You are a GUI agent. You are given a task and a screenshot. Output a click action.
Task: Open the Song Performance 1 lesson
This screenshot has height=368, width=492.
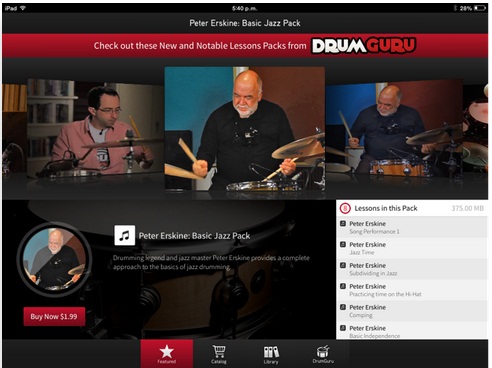[412, 227]
